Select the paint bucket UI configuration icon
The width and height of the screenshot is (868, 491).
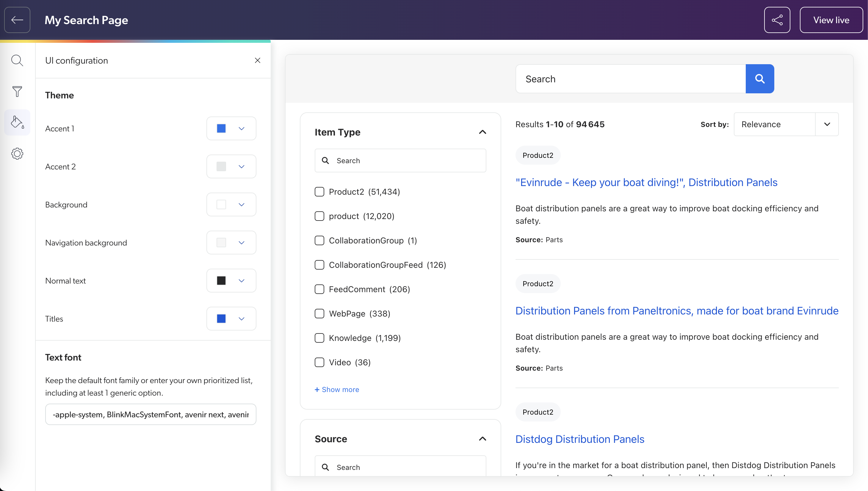click(17, 122)
